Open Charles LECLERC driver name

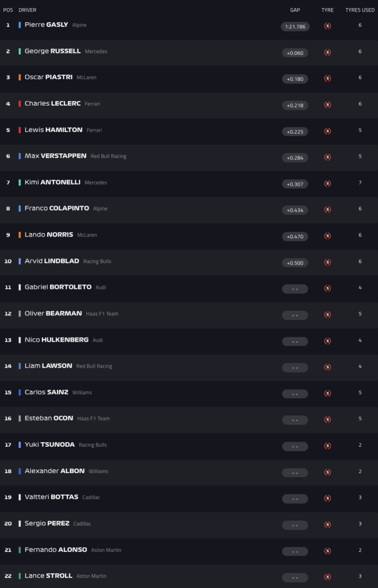coord(52,103)
